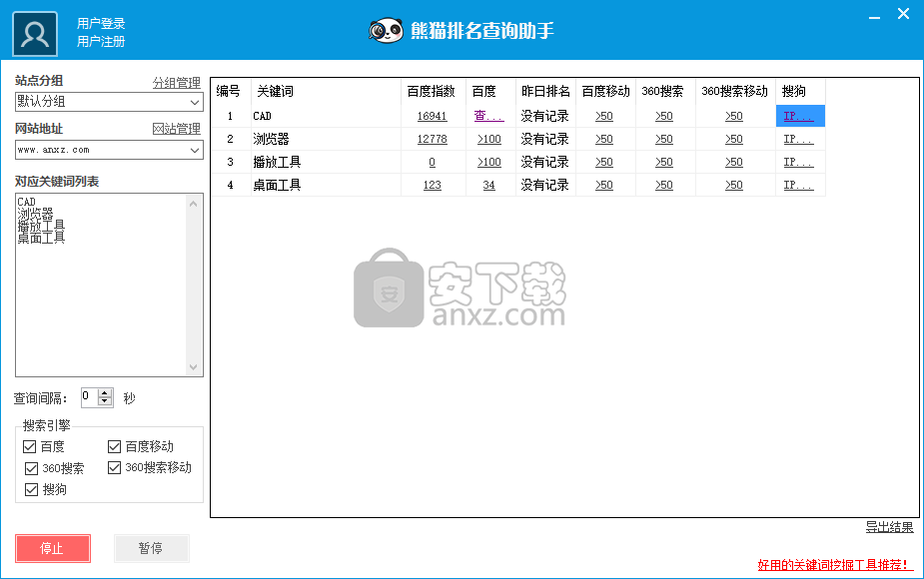Open Baidu index value 123
Image resolution: width=924 pixels, height=579 pixels.
pos(432,185)
